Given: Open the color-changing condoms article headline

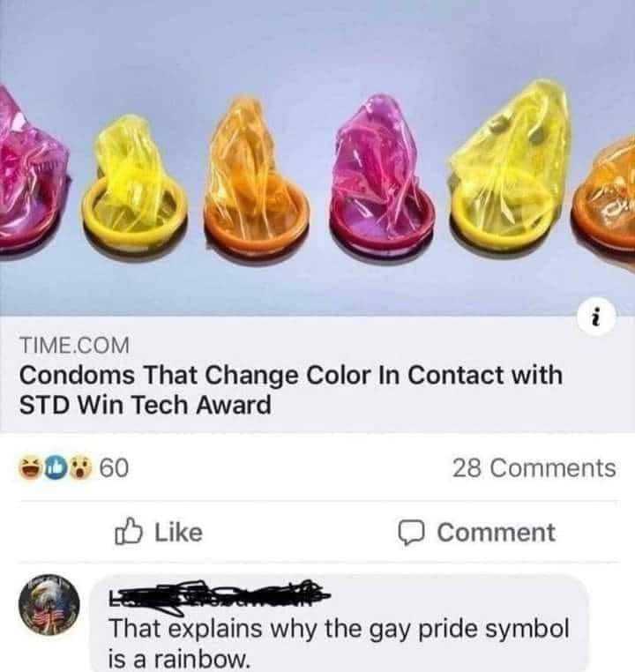Looking at the screenshot, I should (x=290, y=389).
